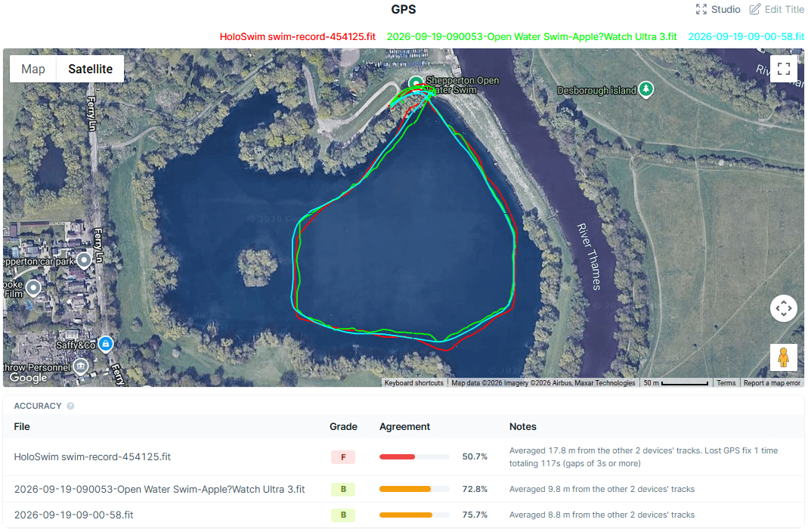The width and height of the screenshot is (808, 532).
Task: Switch map to Map view
Action: pos(33,69)
